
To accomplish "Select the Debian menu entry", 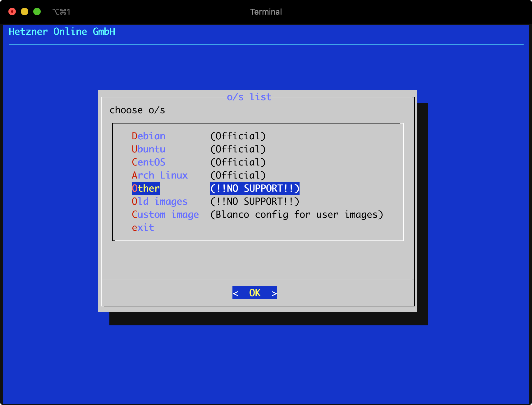I will (149, 136).
